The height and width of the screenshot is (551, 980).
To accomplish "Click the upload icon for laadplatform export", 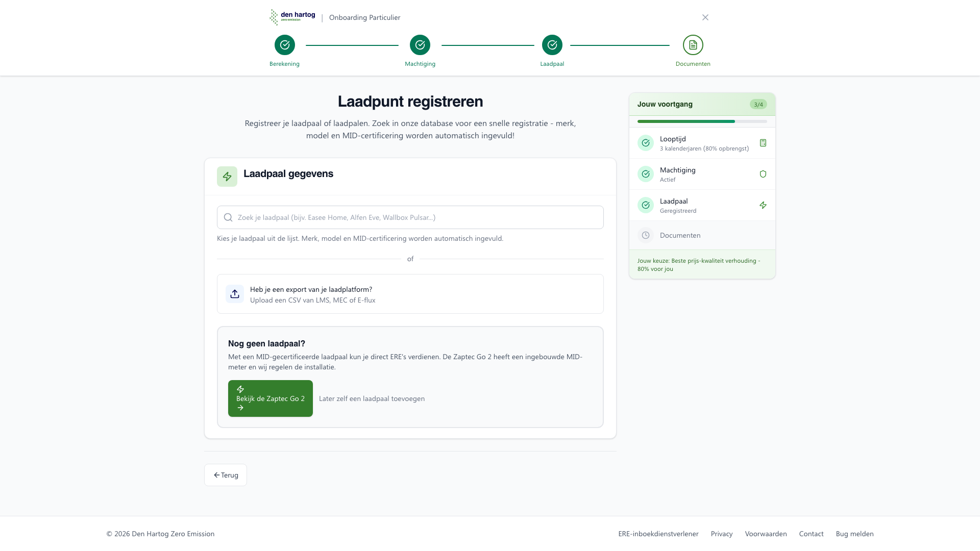I will (x=235, y=294).
